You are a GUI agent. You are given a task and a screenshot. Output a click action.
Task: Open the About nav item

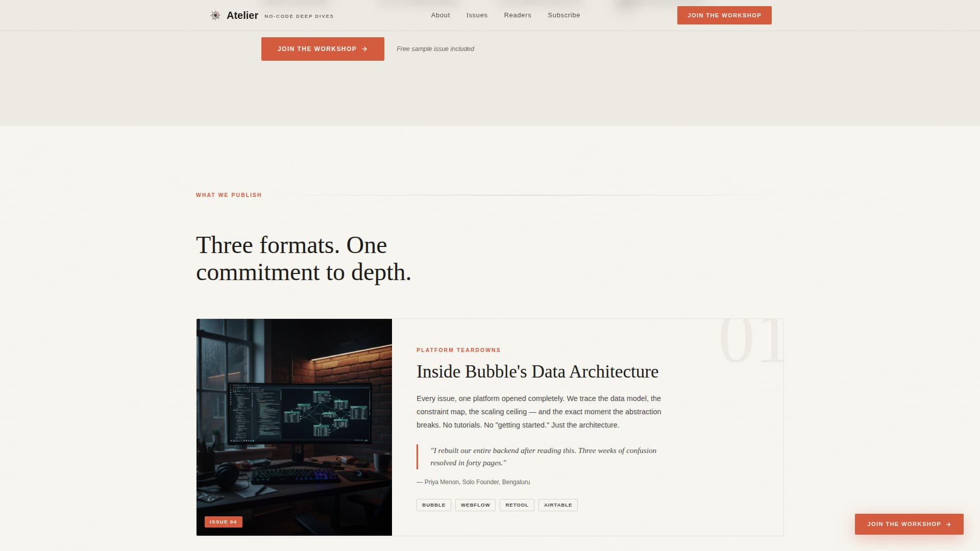[440, 15]
